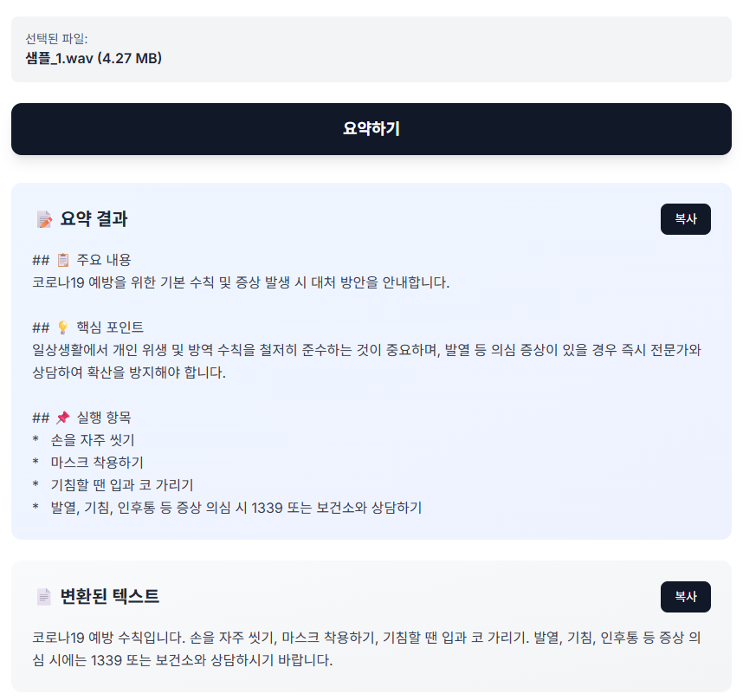Click the 손을 자주 씻기 list item
This screenshot has height=700, width=743.
[x=93, y=440]
